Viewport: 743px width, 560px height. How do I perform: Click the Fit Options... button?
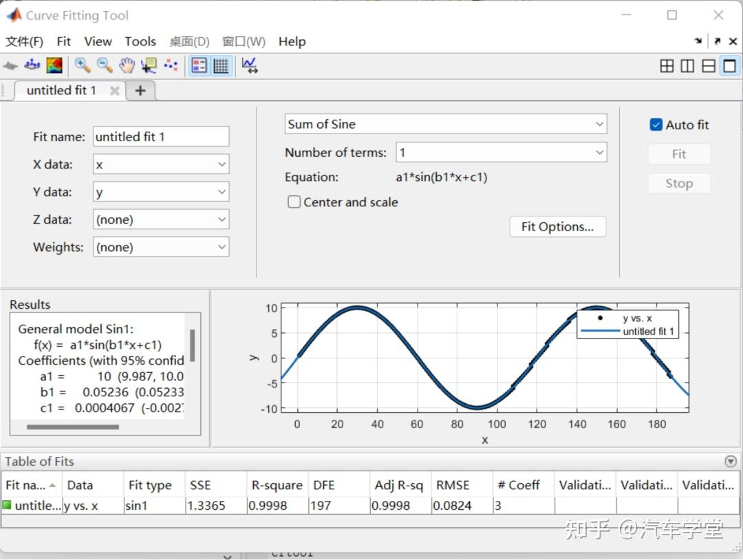pos(557,226)
